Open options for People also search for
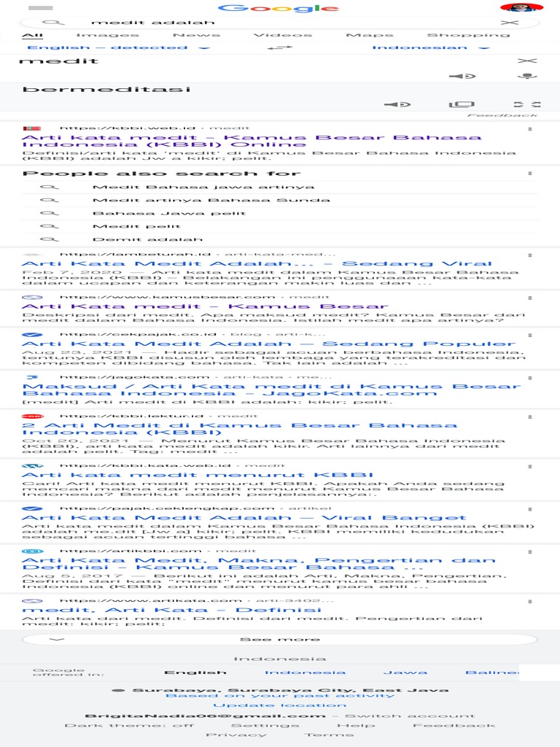Image resolution: width=560 pixels, height=747 pixels. 530,174
